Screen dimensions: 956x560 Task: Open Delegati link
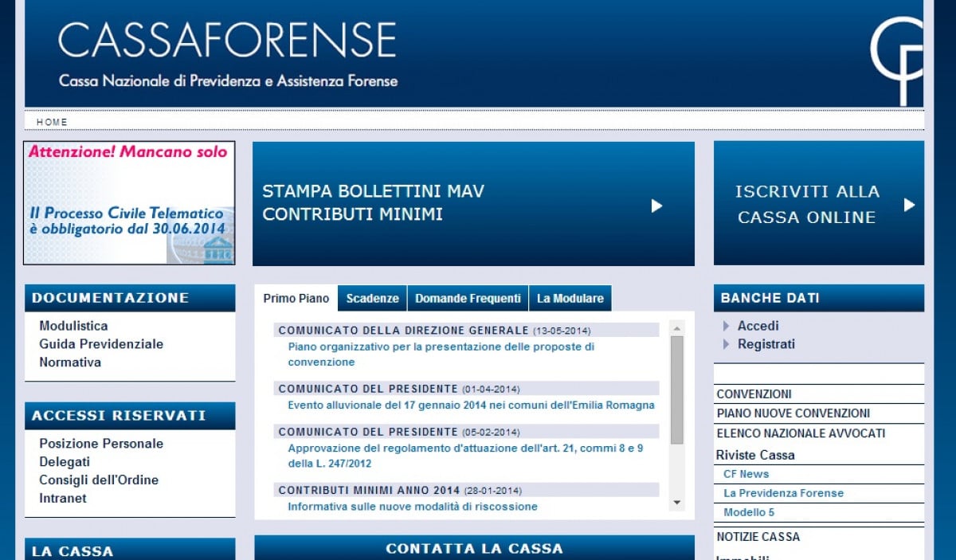(x=65, y=462)
